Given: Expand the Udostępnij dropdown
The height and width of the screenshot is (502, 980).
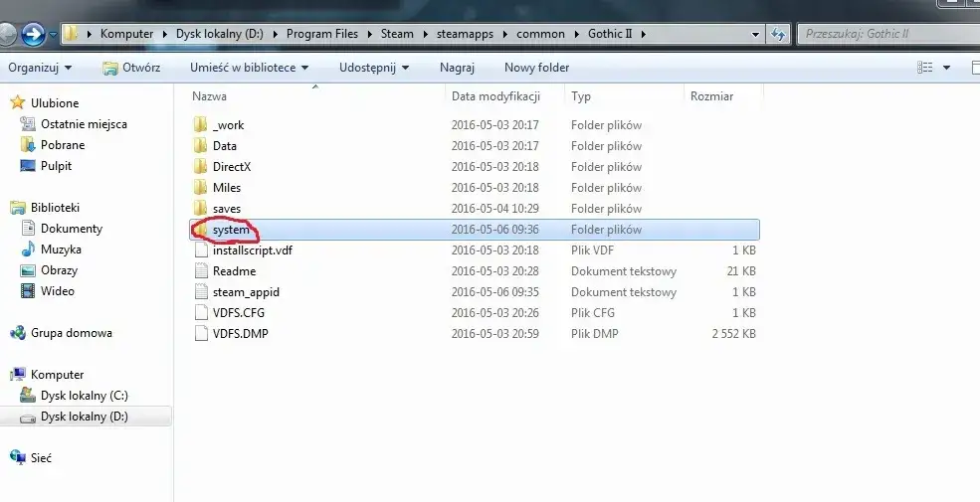Looking at the screenshot, I should coord(374,68).
